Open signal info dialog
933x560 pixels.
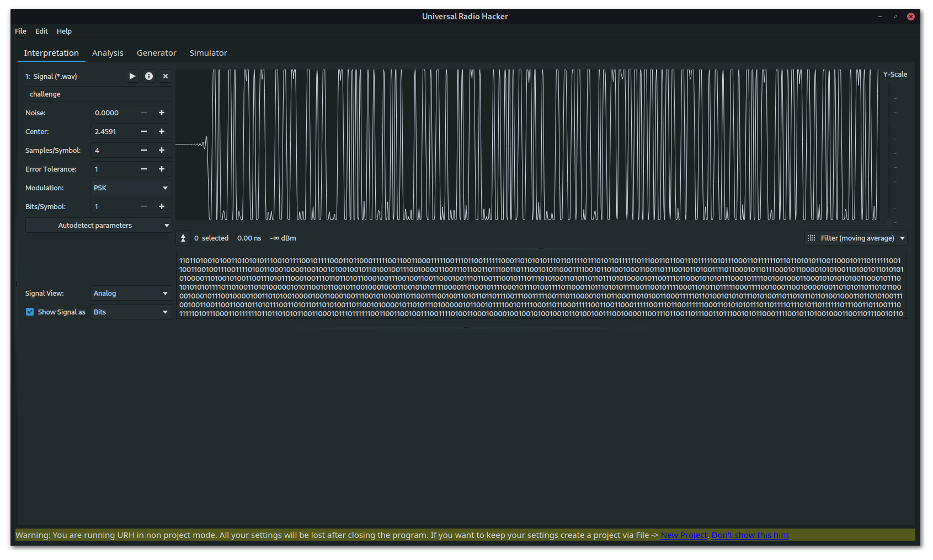coord(149,76)
